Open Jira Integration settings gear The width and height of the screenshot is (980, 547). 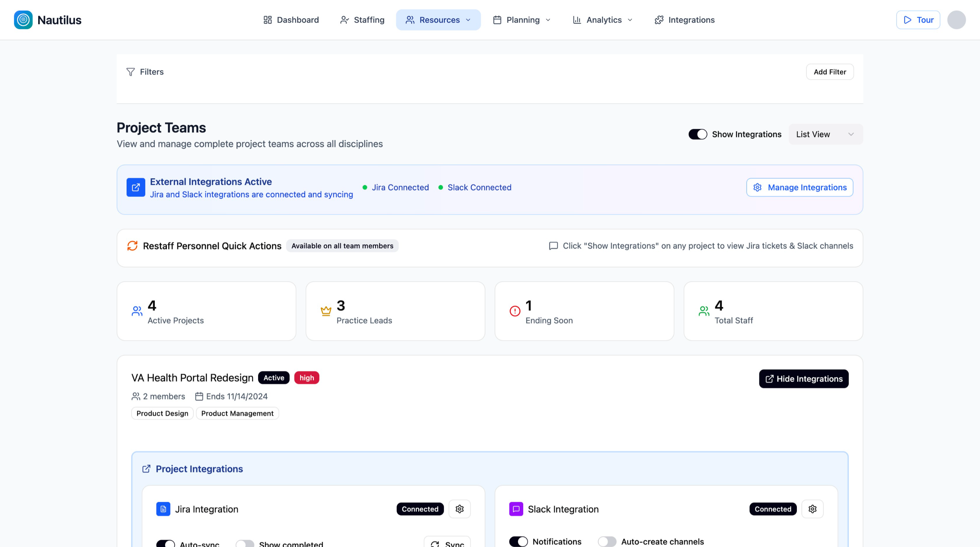(460, 509)
